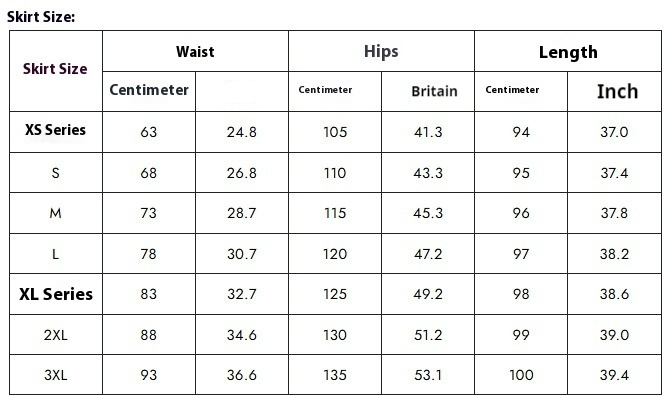
Task: Select waist value 63 for XS
Action: (x=148, y=132)
